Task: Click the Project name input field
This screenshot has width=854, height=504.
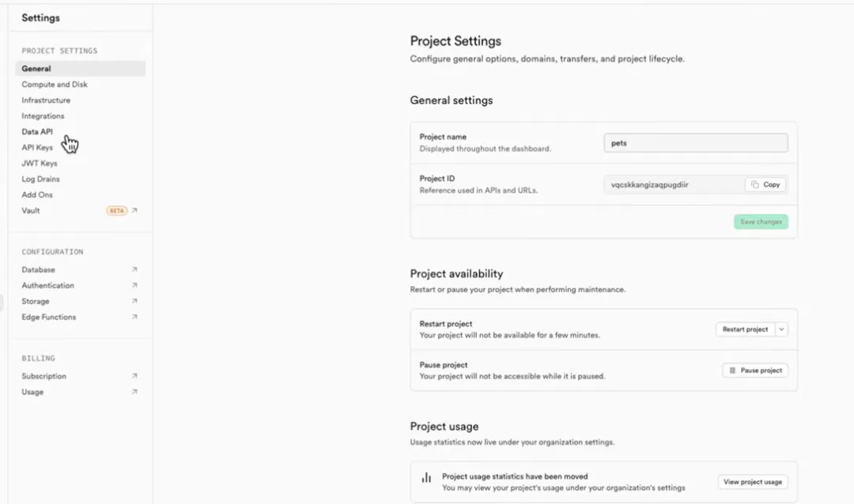Action: coord(696,143)
